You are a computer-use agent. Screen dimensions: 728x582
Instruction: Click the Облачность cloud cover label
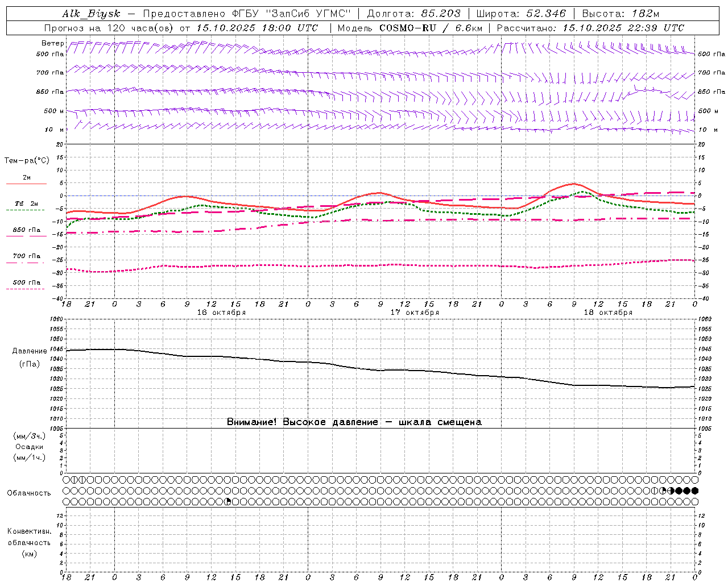(x=29, y=493)
